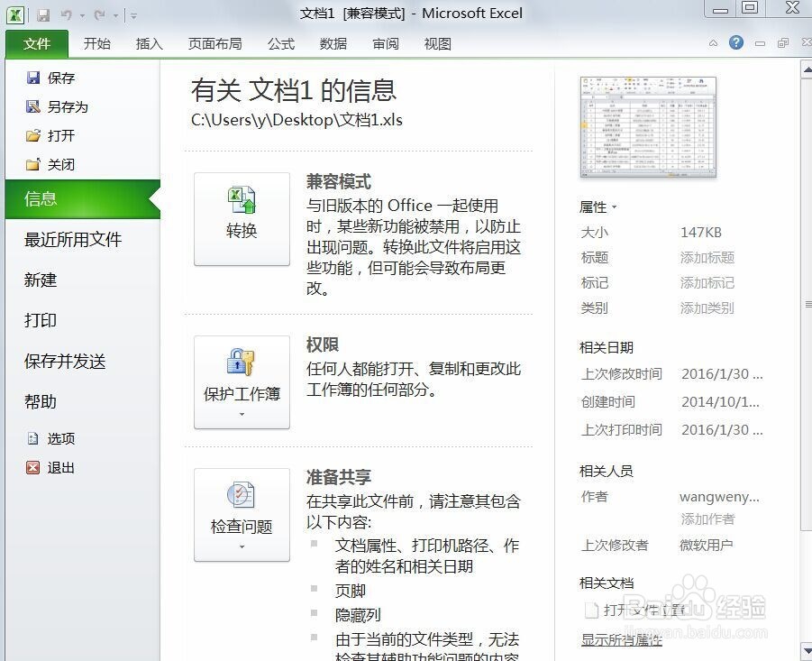Screen dimensions: 812x661
Task: Click the 转换 (Convert) button
Action: pos(242,216)
